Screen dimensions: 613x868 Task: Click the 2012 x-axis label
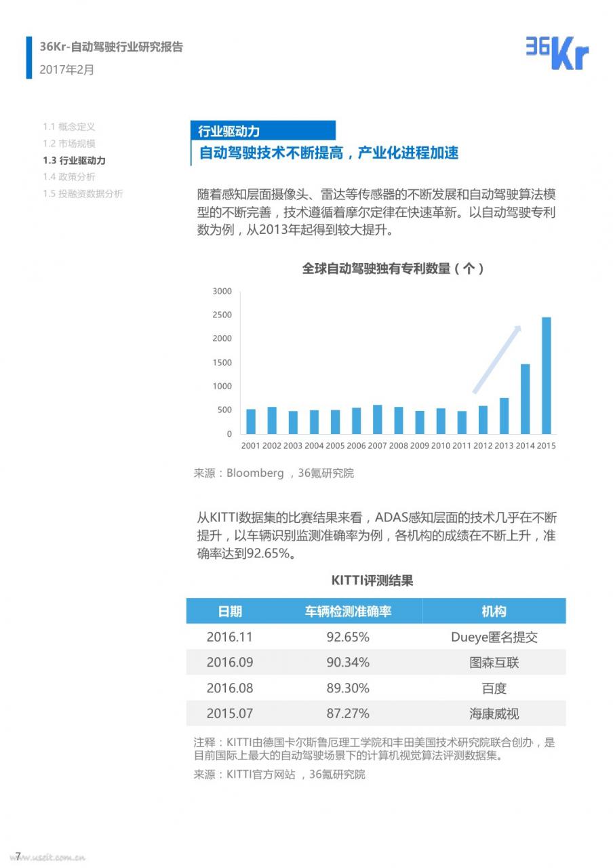point(483,446)
